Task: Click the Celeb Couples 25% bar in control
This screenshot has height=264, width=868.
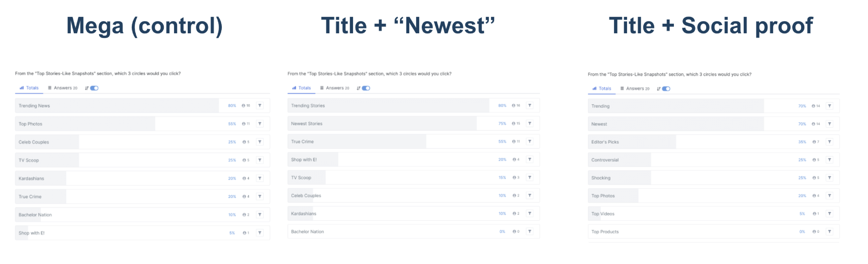Action: coord(142,142)
